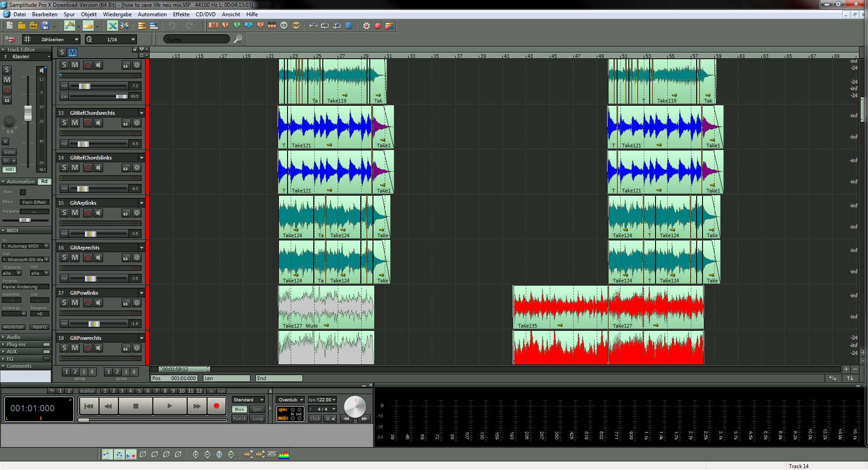Open the Automation menu
868x470 pixels.
coord(152,14)
